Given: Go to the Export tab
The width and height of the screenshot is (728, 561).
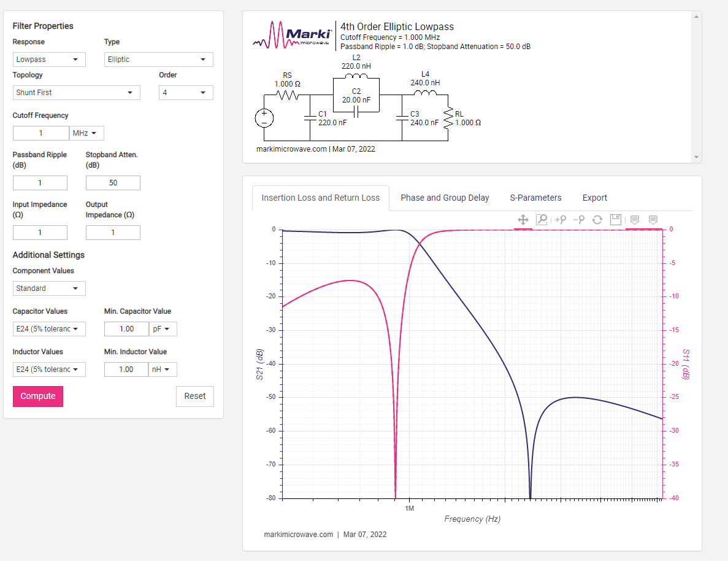Looking at the screenshot, I should [594, 198].
